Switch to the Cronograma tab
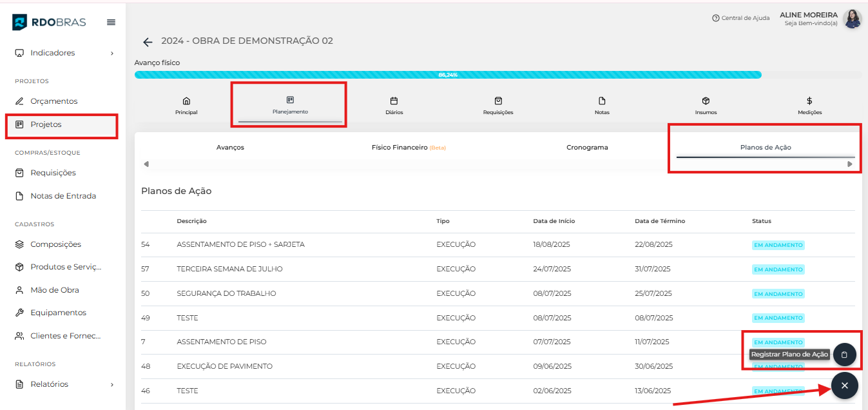This screenshot has width=868, height=410. point(587,148)
